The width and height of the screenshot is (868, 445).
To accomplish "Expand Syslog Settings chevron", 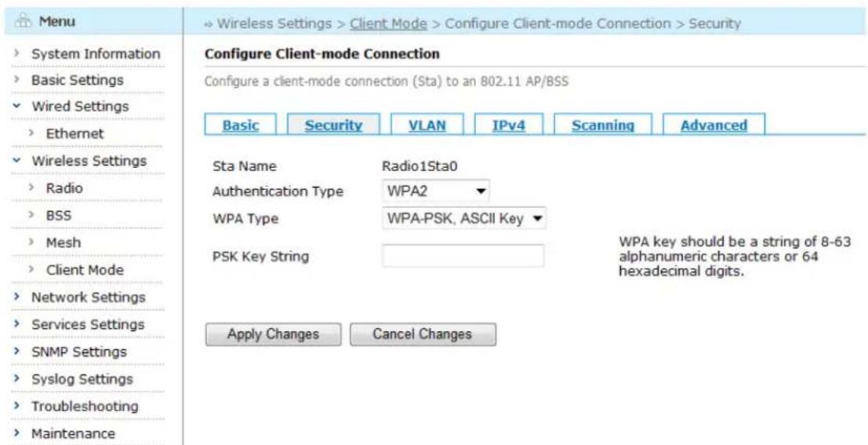I will [x=18, y=379].
